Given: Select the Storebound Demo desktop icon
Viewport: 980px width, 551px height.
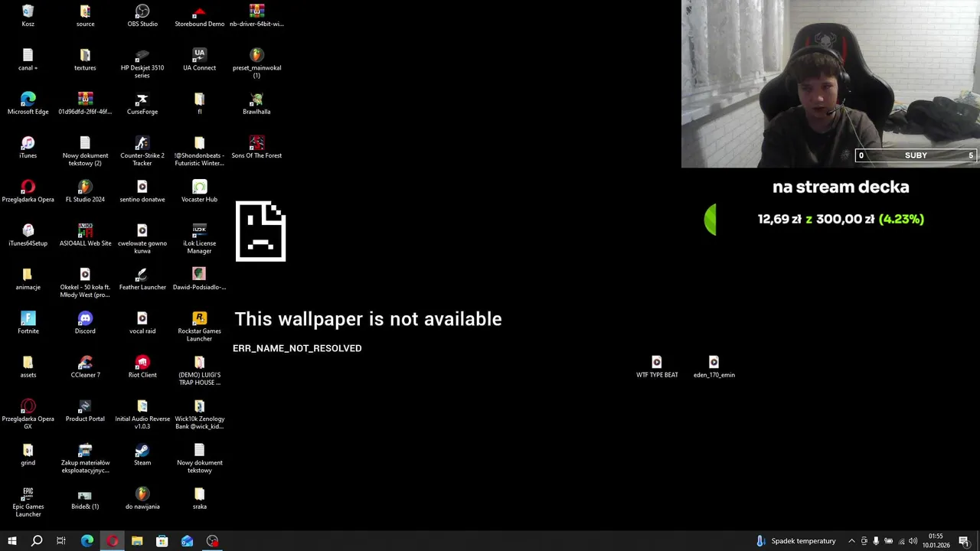Looking at the screenshot, I should [199, 16].
